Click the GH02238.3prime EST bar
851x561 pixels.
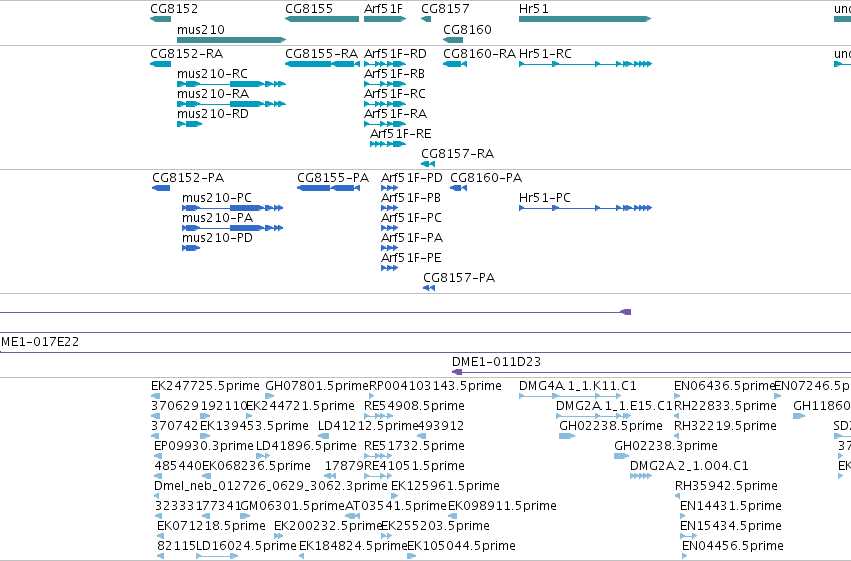tap(622, 456)
